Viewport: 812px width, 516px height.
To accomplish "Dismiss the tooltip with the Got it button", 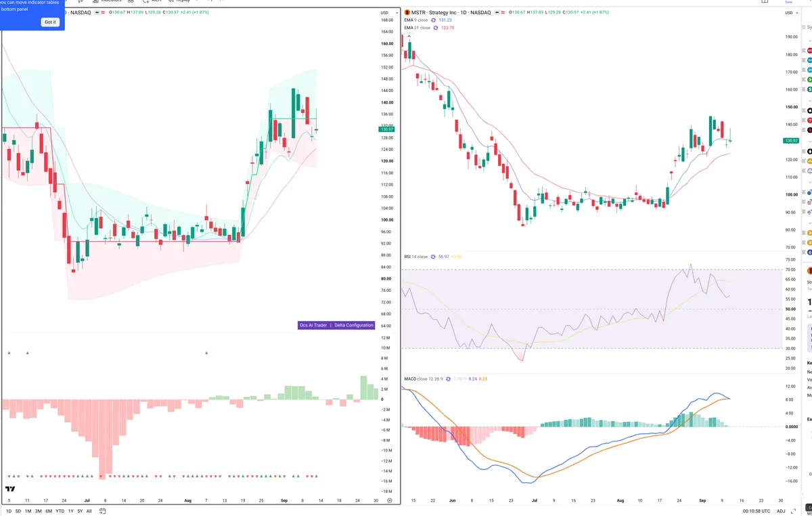I will 51,22.
